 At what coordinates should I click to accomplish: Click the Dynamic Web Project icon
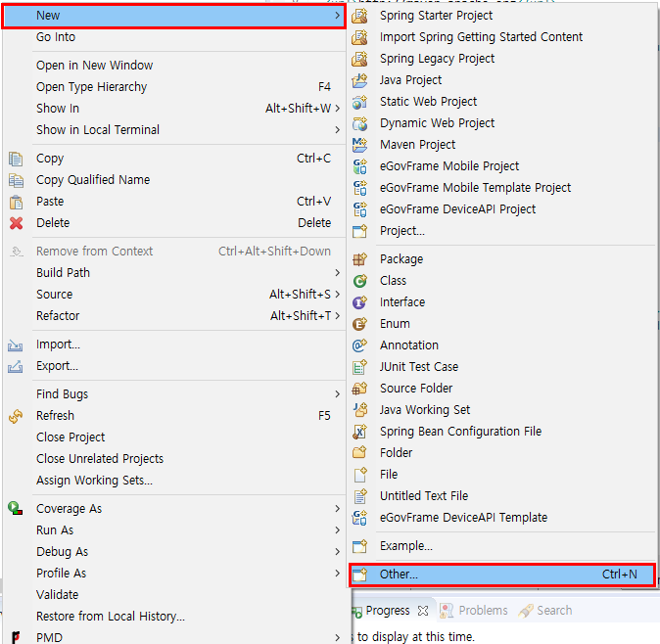359,122
